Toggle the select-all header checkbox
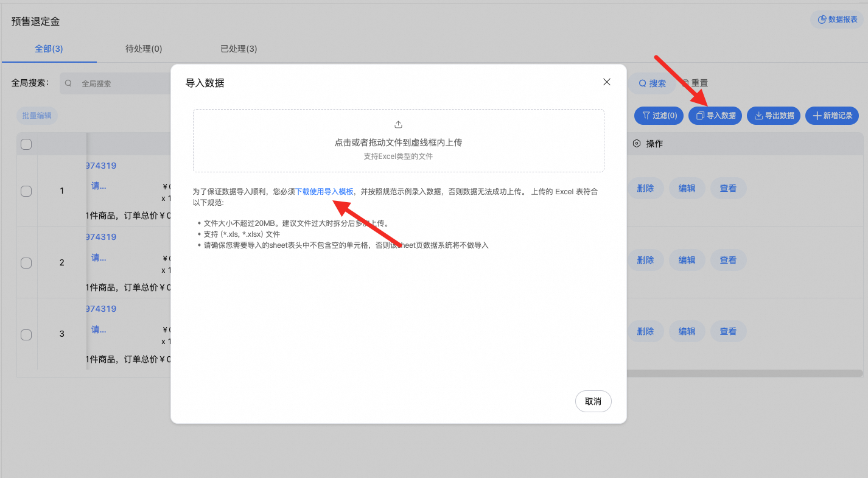This screenshot has width=868, height=478. 26,144
